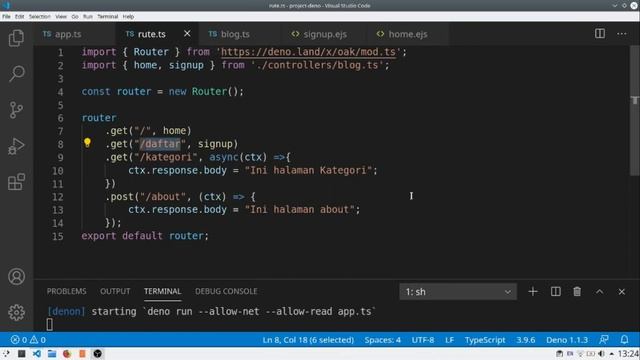Open the Extensions view
The image size is (640, 360).
pyautogui.click(x=16, y=182)
